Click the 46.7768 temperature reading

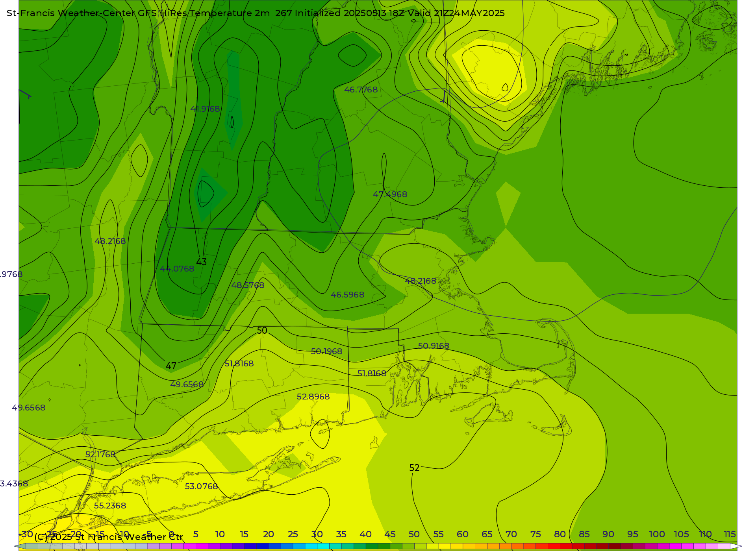[x=361, y=90]
